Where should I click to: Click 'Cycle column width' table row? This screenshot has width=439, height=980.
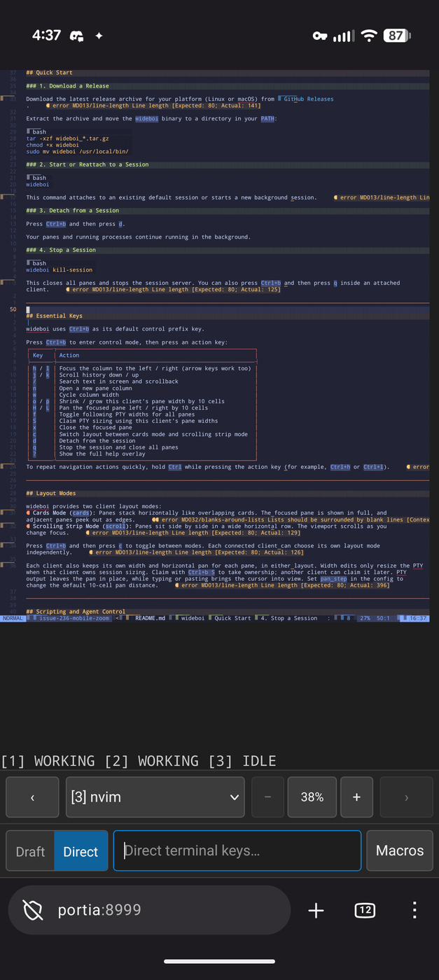[x=89, y=395]
